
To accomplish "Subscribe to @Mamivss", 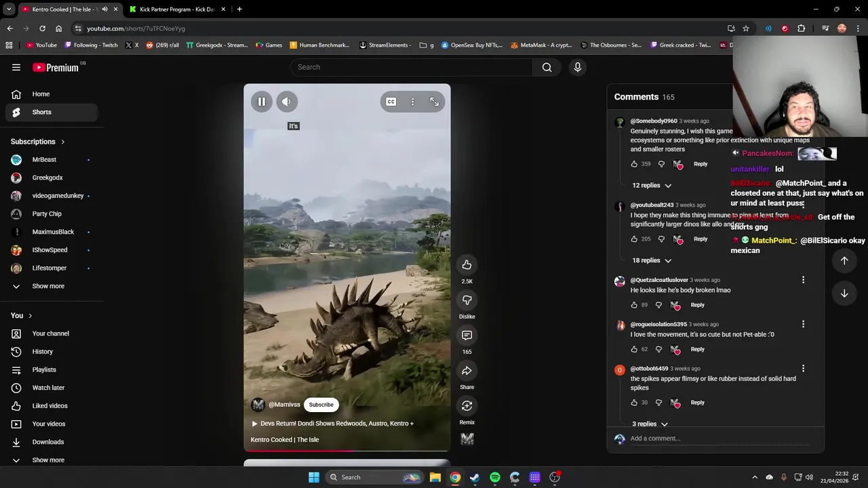I will (321, 405).
